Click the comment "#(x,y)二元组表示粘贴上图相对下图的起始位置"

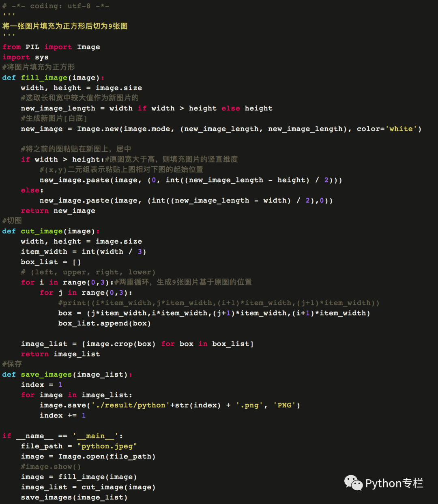click(121, 169)
